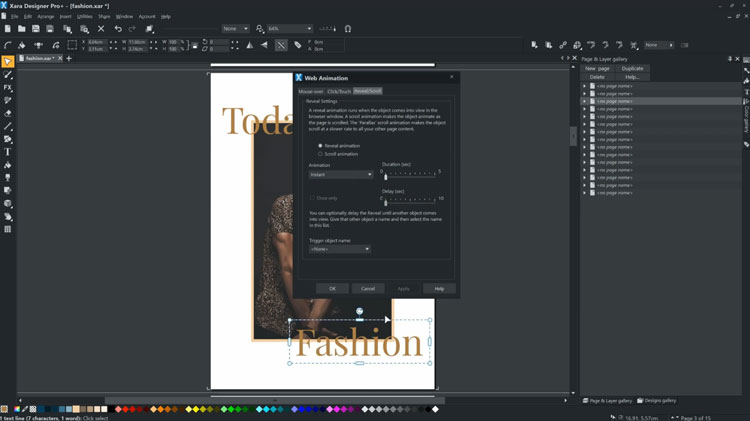Viewport: 750px width, 421px height.
Task: Click the Delete page button
Action: pos(597,77)
